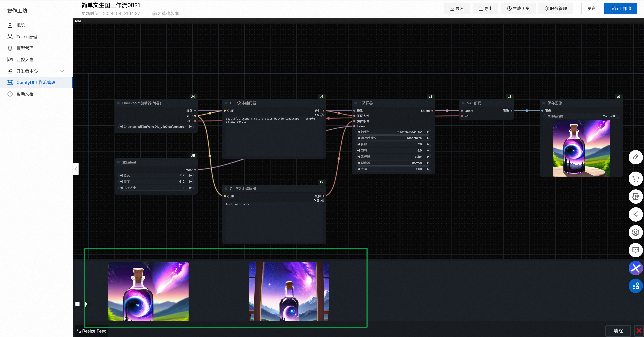Click the 发布 publish button

591,8
